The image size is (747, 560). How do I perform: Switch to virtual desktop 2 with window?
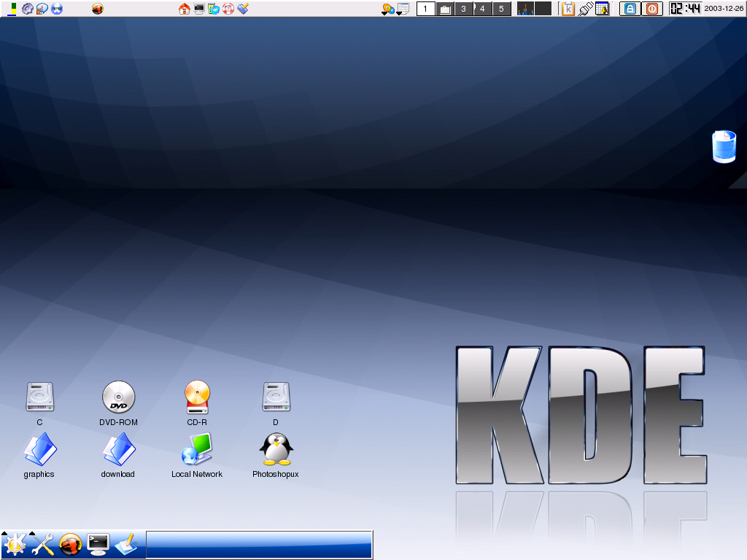tap(445, 9)
